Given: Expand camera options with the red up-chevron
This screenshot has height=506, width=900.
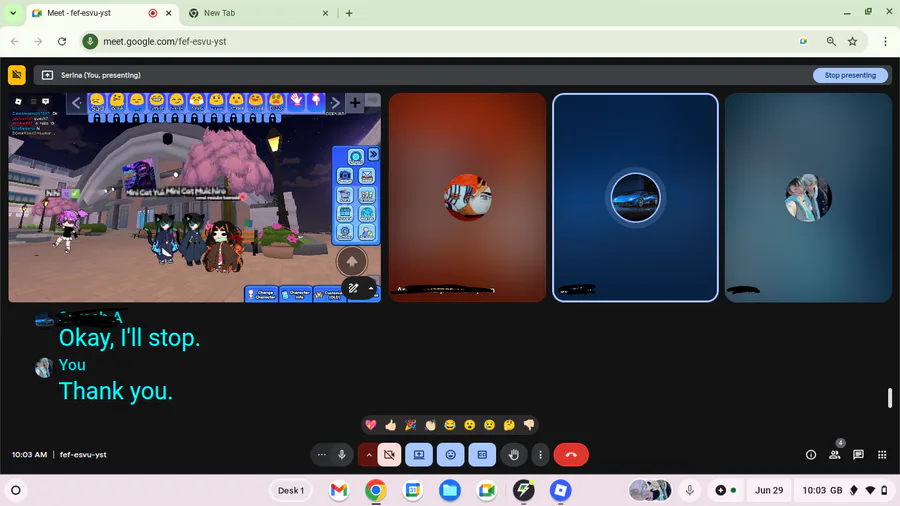Looking at the screenshot, I should point(368,455).
